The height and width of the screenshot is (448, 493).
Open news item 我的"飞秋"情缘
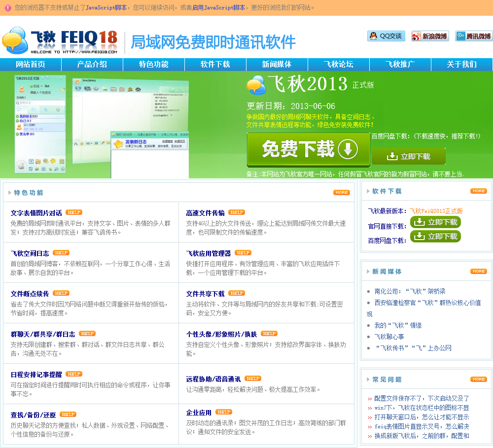pyautogui.click(x=398, y=325)
